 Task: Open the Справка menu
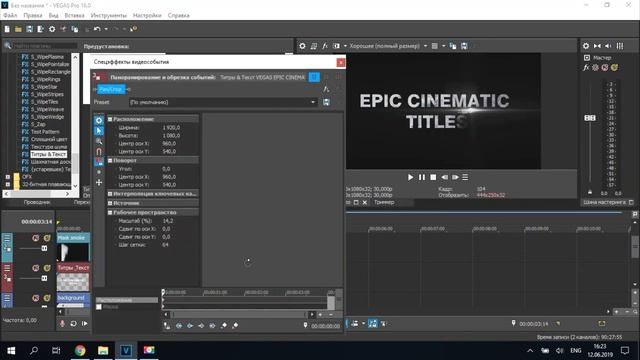(x=178, y=15)
